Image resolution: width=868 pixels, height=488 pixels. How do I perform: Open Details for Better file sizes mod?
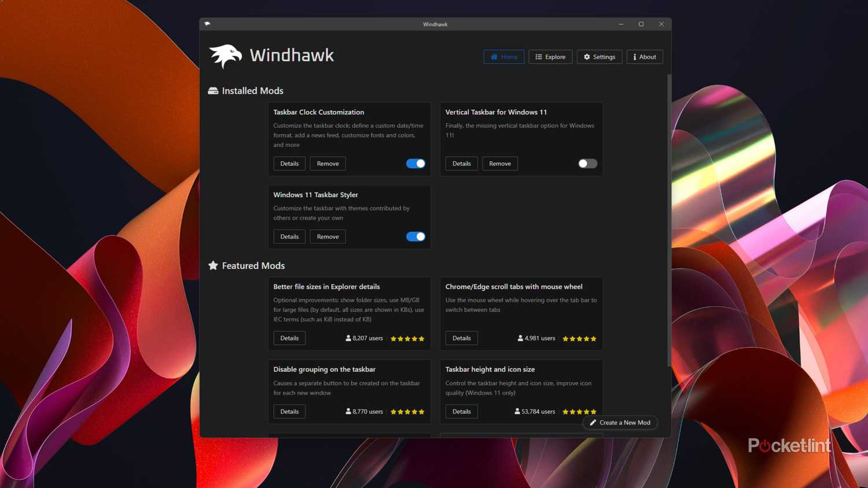[289, 338]
